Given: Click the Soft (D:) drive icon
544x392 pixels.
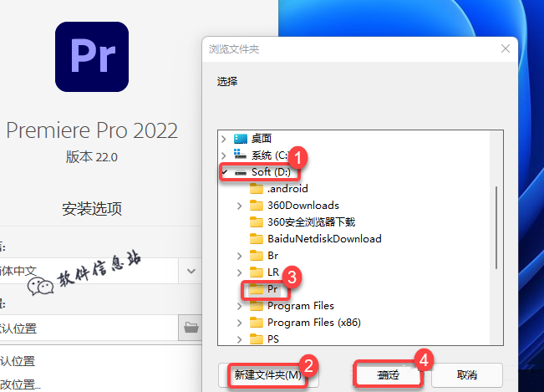Looking at the screenshot, I should tap(241, 172).
